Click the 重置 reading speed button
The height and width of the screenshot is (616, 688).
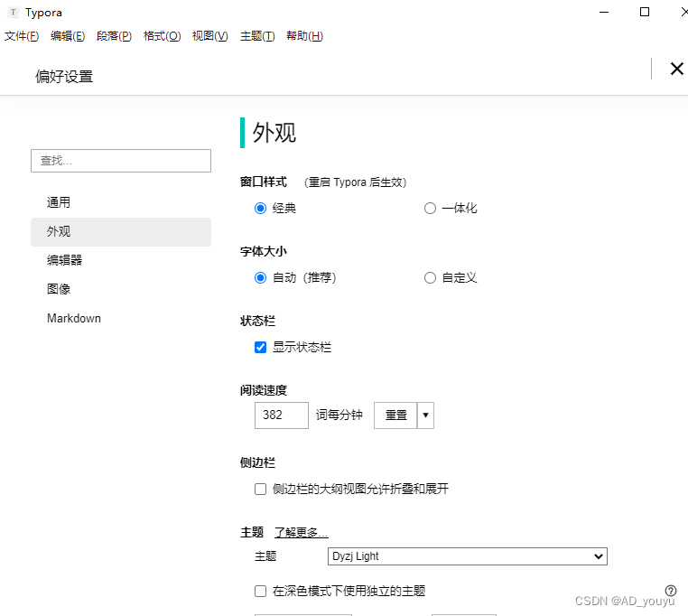pyautogui.click(x=395, y=415)
